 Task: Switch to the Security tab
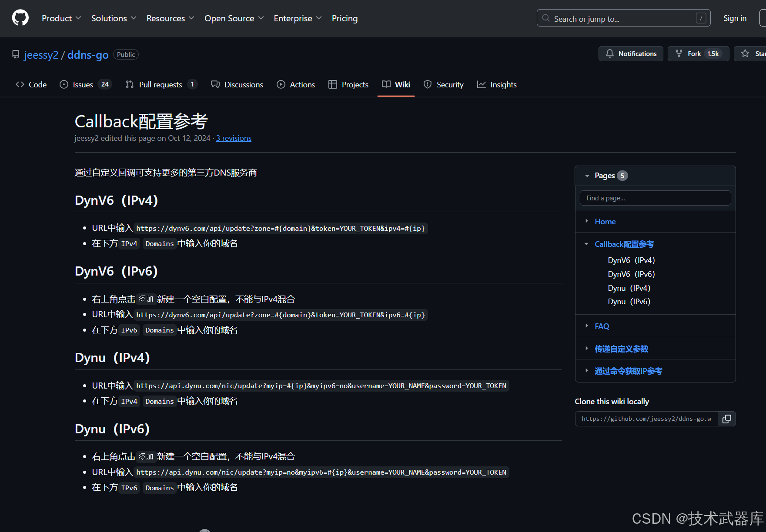tap(444, 84)
